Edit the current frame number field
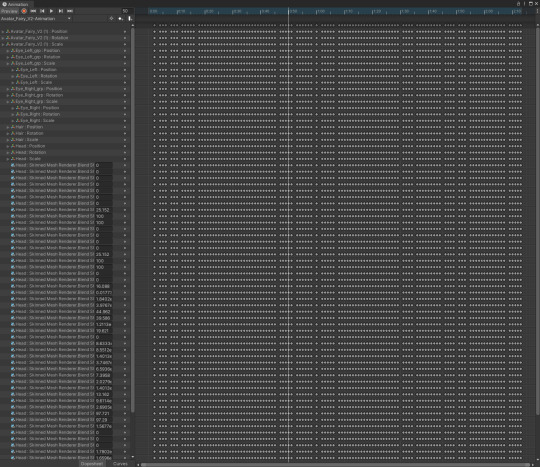The image size is (540, 467). pos(127,11)
